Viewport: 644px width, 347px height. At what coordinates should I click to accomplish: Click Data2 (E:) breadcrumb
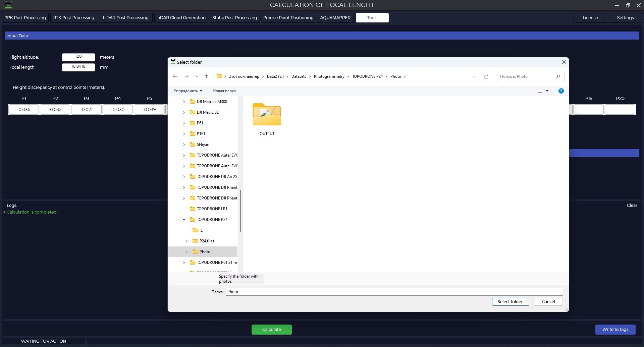[275, 76]
